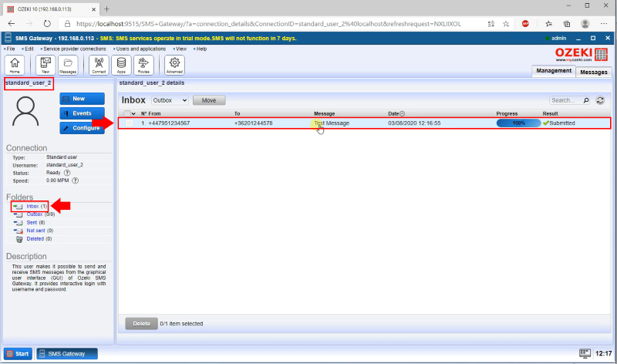
Task: Click the 100% progress bar of the message
Action: 518,123
